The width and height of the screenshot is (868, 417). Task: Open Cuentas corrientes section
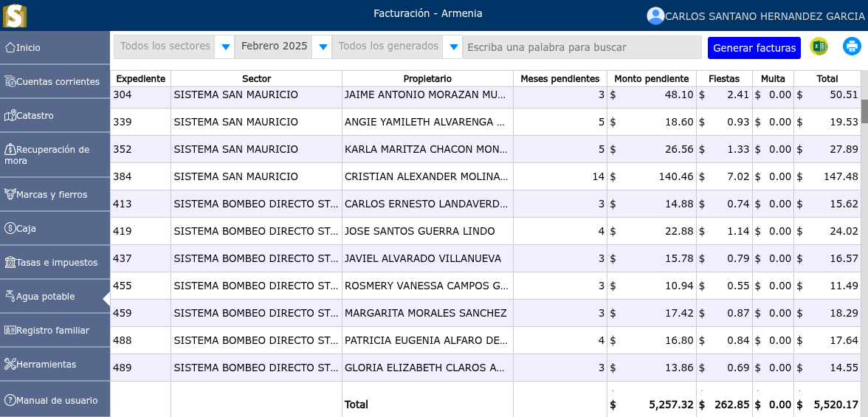(55, 81)
